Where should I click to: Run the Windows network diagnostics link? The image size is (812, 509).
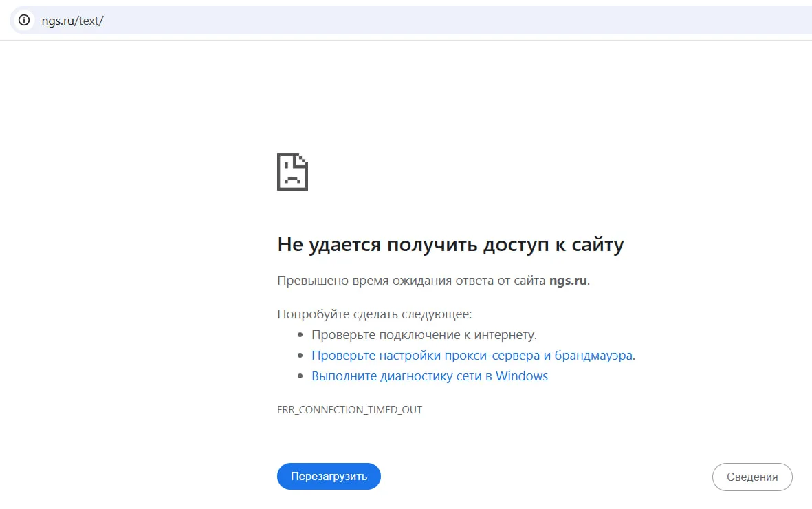click(429, 376)
